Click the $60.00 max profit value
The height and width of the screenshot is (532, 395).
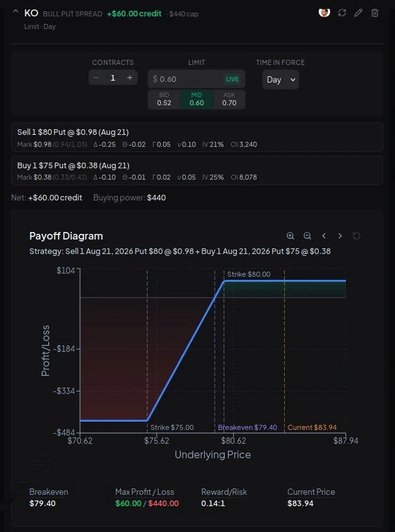click(x=128, y=503)
